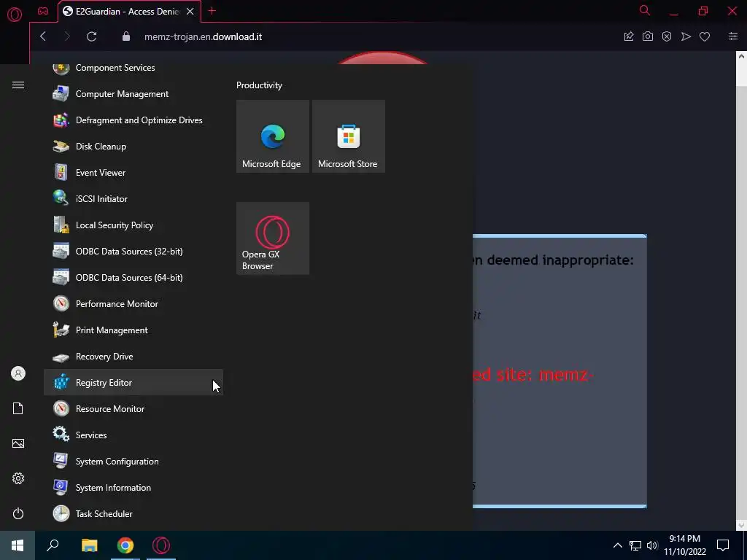Switch to Google Chrome on taskbar
747x560 pixels.
125,545
